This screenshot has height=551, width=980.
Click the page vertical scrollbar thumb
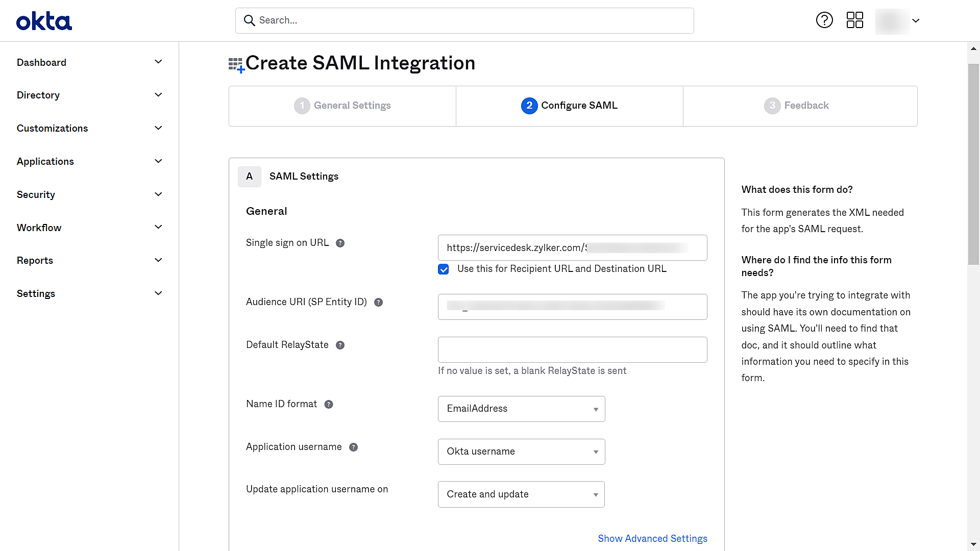pyautogui.click(x=973, y=164)
